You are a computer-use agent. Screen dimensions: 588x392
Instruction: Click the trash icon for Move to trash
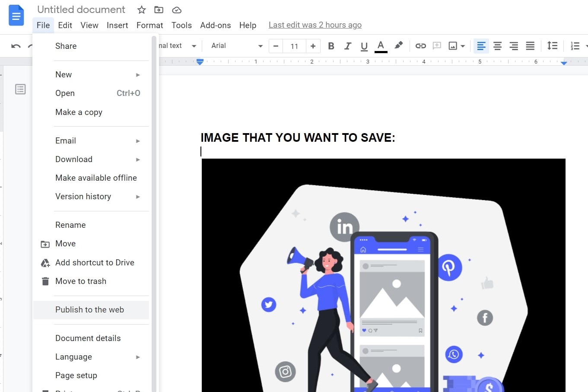pyautogui.click(x=45, y=281)
